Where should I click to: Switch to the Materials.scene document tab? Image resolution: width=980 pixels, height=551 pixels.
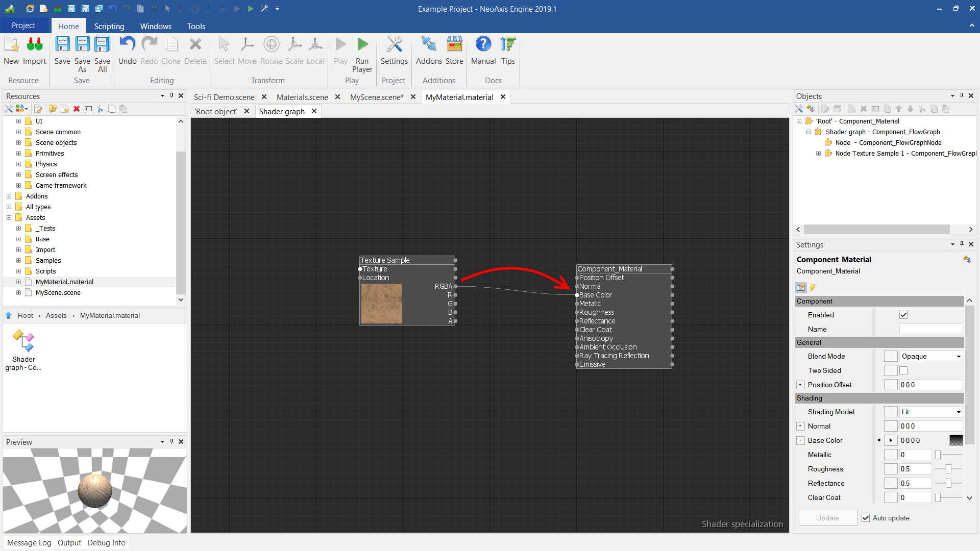pyautogui.click(x=302, y=97)
